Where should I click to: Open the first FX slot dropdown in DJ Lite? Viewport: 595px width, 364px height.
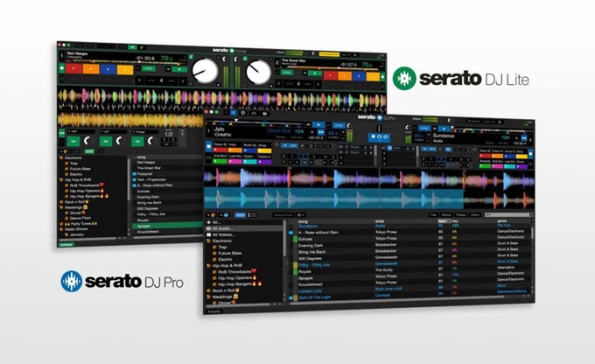[x=80, y=131]
